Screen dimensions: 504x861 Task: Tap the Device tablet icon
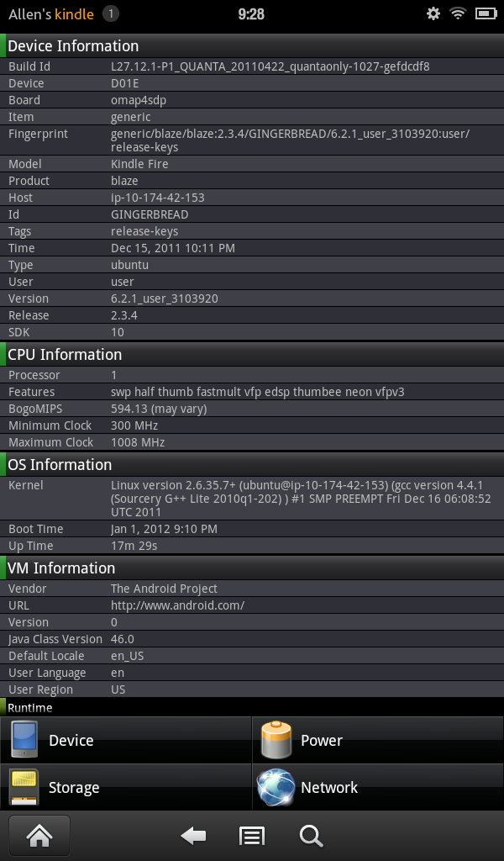pyautogui.click(x=24, y=740)
